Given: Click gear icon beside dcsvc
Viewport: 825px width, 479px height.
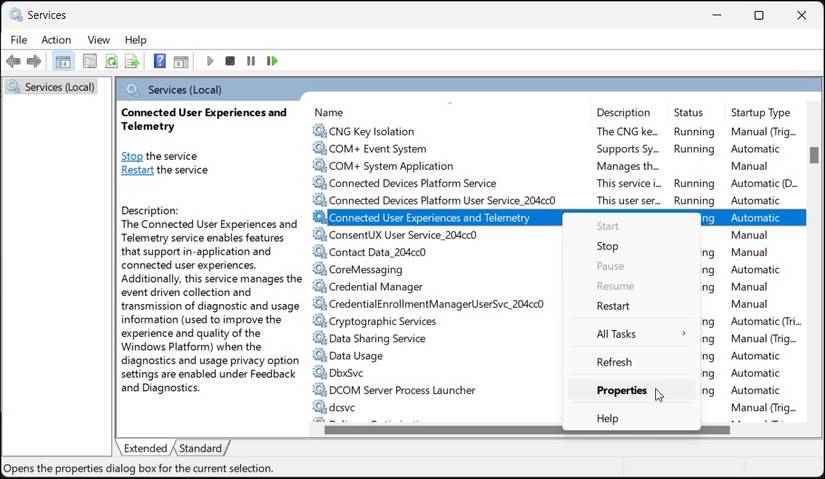Looking at the screenshot, I should coord(319,407).
